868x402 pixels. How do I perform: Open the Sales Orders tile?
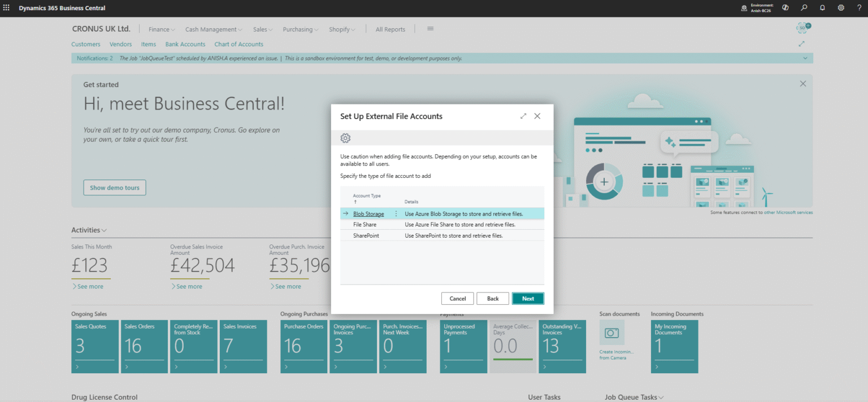pos(144,346)
